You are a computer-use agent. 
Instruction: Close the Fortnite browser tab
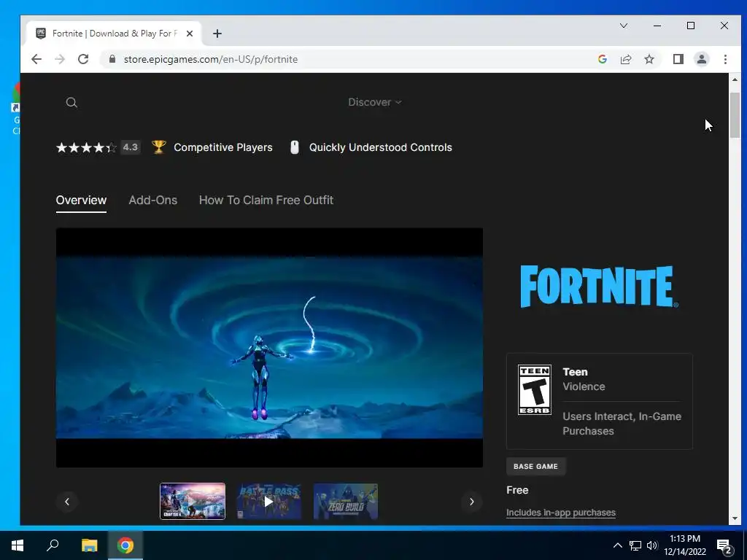[x=190, y=34]
